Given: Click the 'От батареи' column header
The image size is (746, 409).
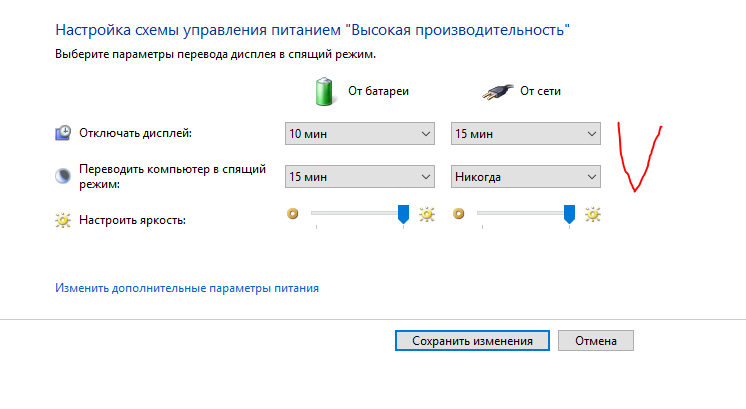Looking at the screenshot, I should (x=378, y=91).
